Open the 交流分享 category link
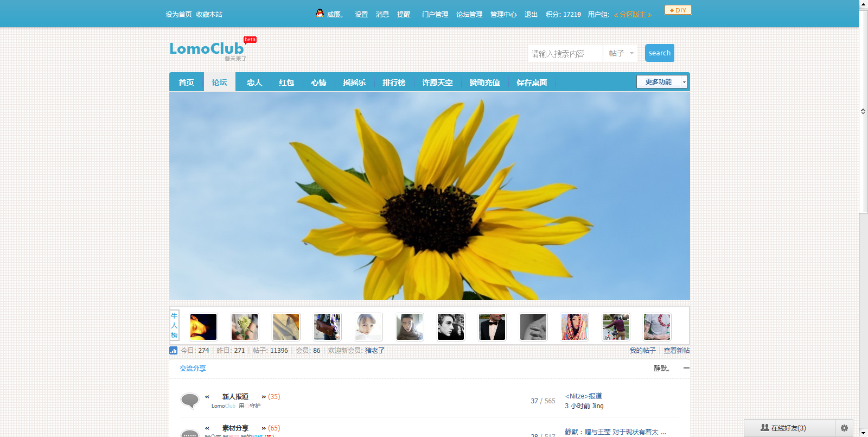The image size is (868, 437). tap(193, 369)
